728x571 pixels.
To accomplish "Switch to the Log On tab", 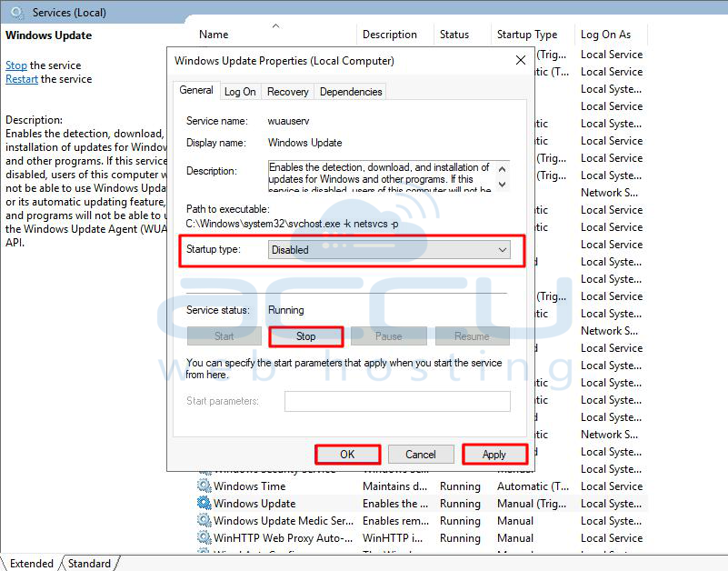I will pyautogui.click(x=240, y=92).
